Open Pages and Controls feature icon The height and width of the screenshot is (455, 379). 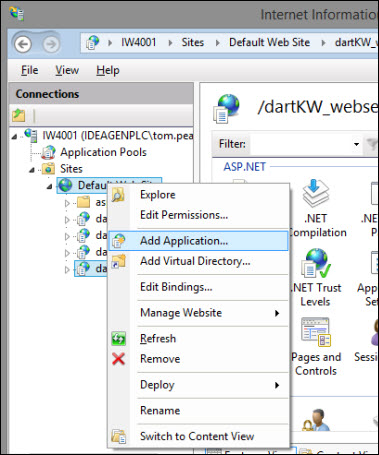point(316,332)
